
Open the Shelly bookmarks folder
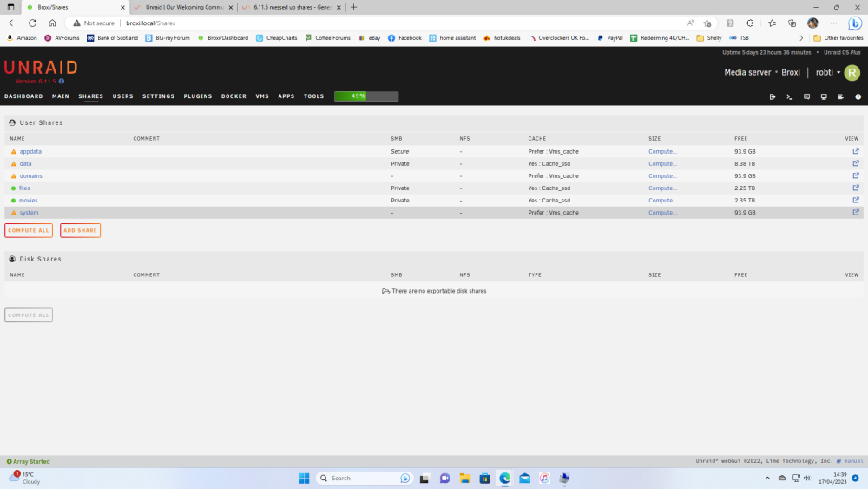point(709,38)
